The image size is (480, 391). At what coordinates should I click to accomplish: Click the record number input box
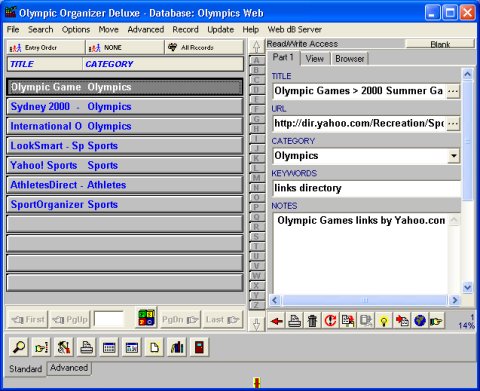point(108,319)
